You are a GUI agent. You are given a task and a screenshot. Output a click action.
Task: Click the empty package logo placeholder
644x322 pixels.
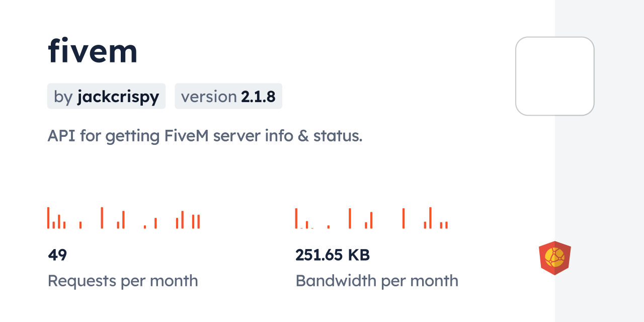pyautogui.click(x=554, y=76)
